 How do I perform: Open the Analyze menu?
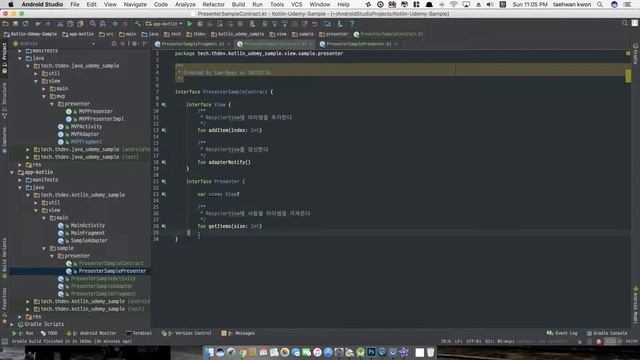click(185, 4)
